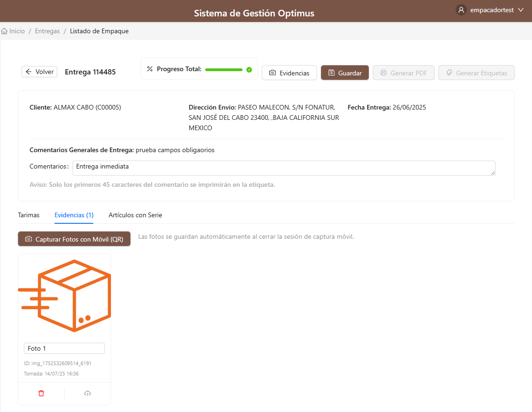Image resolution: width=532 pixels, height=412 pixels.
Task: Click the Generar PDF button
Action: 403,73
